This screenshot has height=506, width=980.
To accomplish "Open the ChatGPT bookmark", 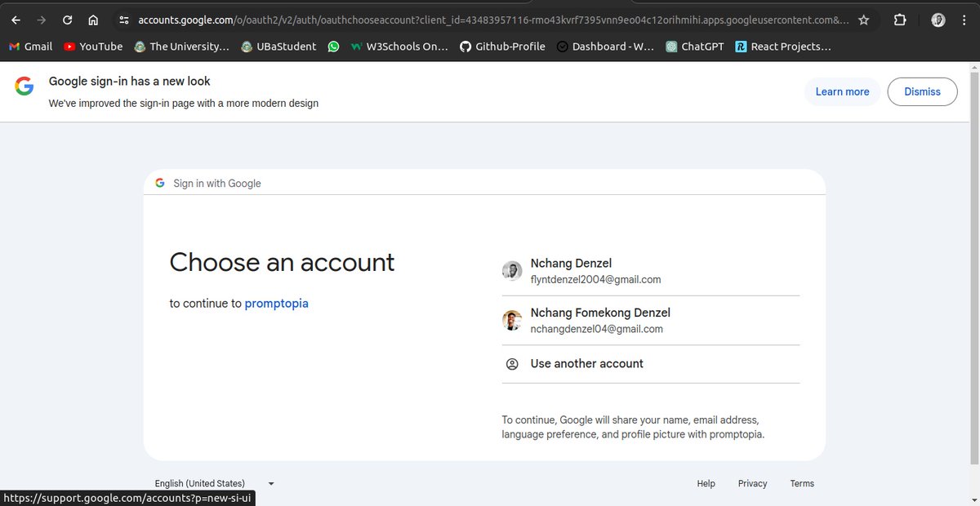I will tap(694, 47).
